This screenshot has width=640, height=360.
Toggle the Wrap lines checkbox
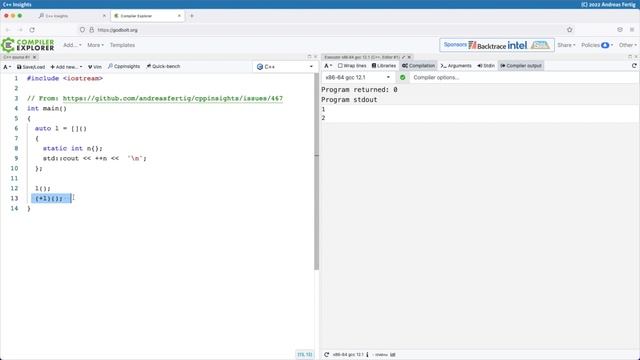coord(352,66)
